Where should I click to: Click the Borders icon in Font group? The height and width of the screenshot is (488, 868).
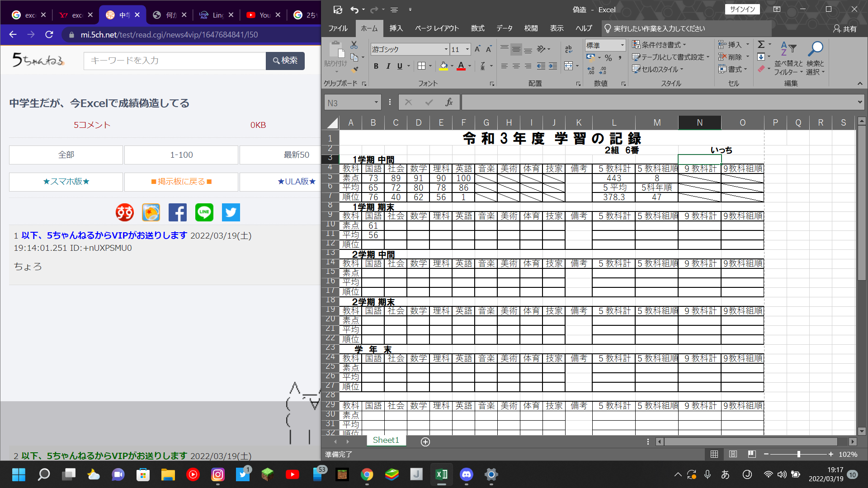pyautogui.click(x=421, y=66)
